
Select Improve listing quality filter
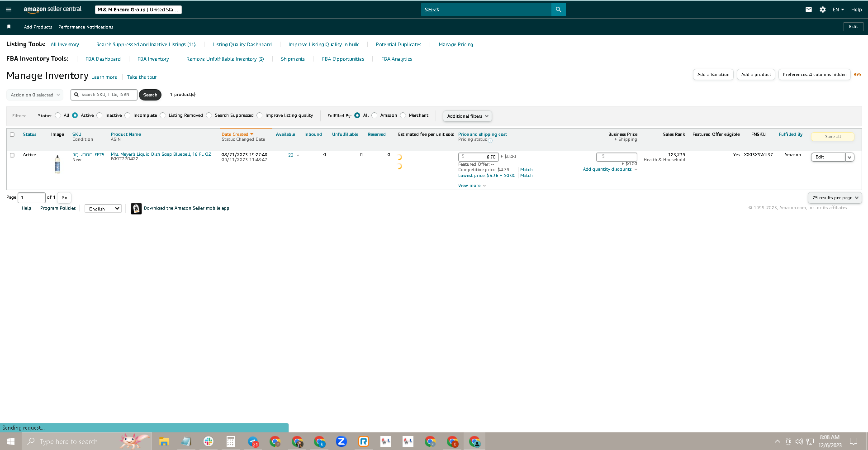(260, 115)
